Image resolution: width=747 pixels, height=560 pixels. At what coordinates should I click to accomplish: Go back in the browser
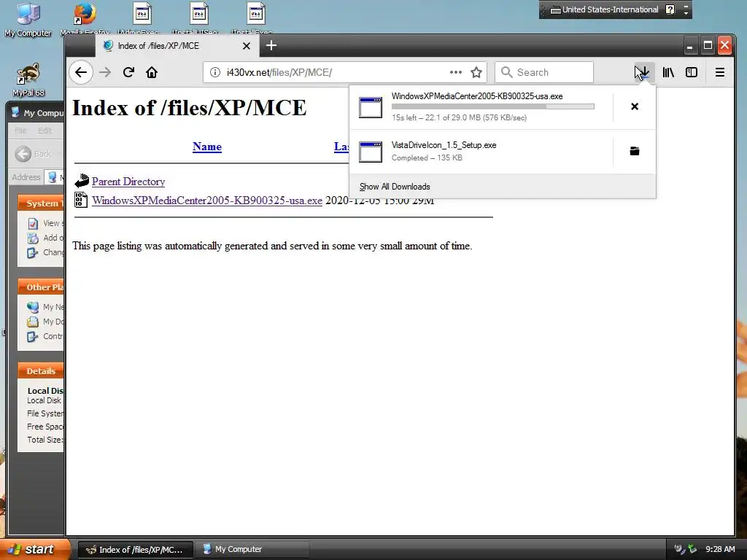[81, 72]
